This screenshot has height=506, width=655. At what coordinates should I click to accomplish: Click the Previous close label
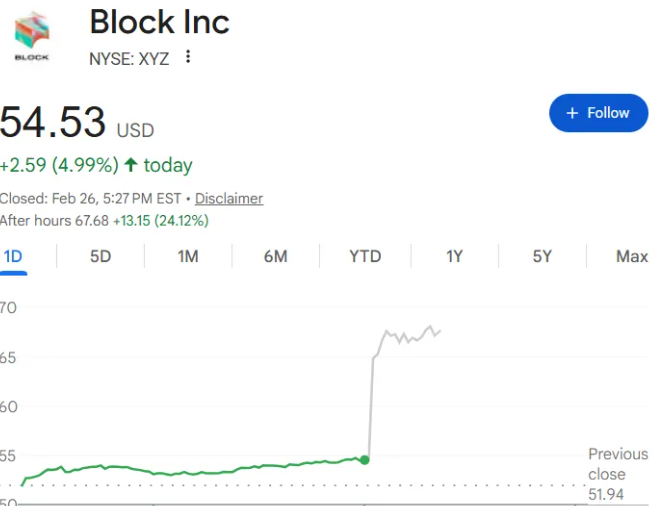click(617, 465)
